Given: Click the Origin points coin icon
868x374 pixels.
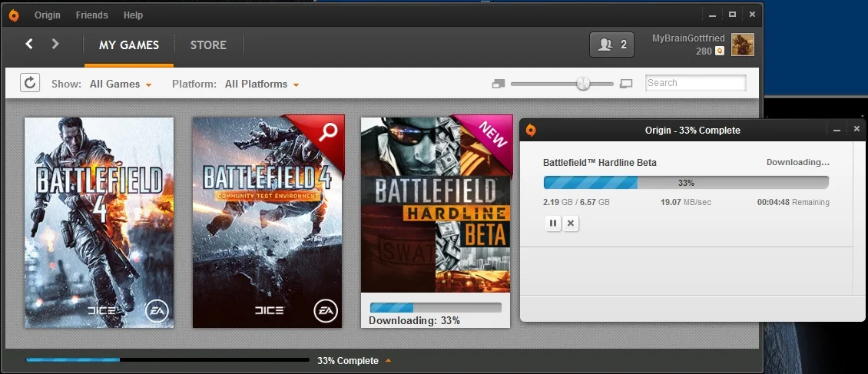Looking at the screenshot, I should coord(719,51).
